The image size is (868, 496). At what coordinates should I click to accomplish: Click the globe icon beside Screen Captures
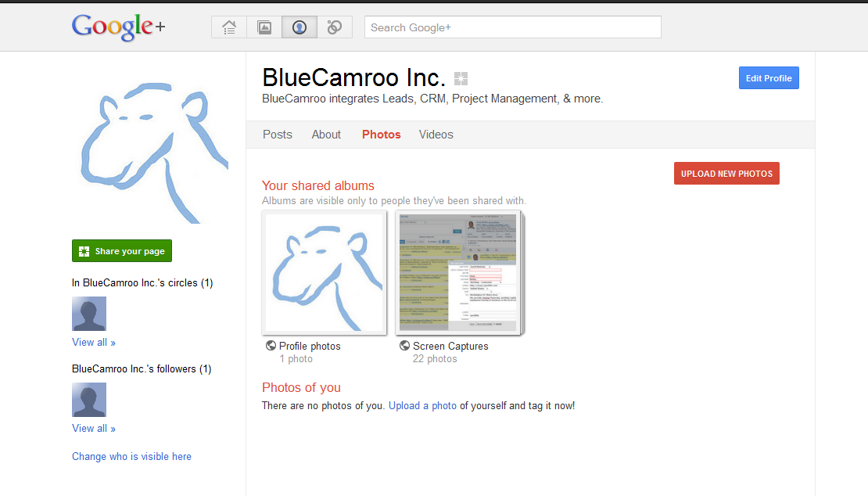pyautogui.click(x=404, y=346)
